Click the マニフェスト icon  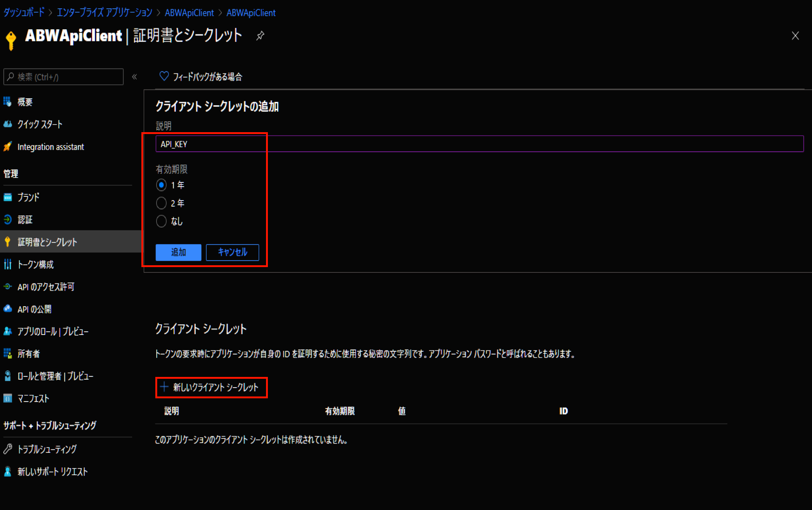[x=7, y=398]
